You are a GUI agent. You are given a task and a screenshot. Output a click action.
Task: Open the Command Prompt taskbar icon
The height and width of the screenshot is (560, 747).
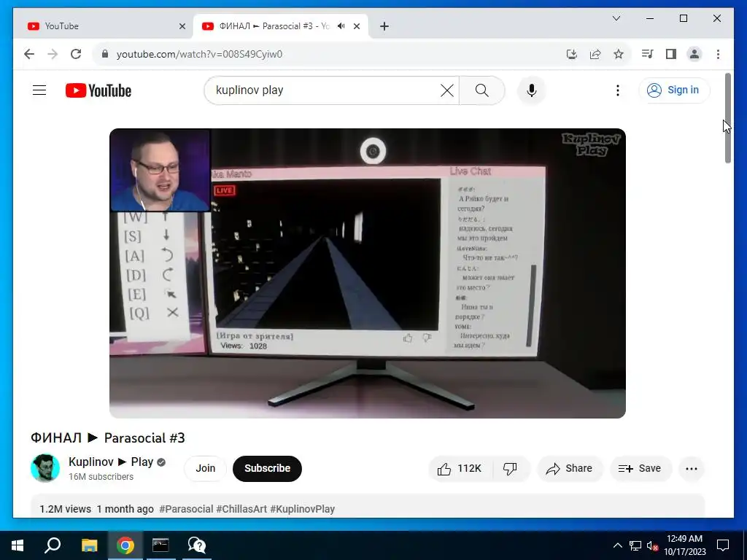coord(160,545)
